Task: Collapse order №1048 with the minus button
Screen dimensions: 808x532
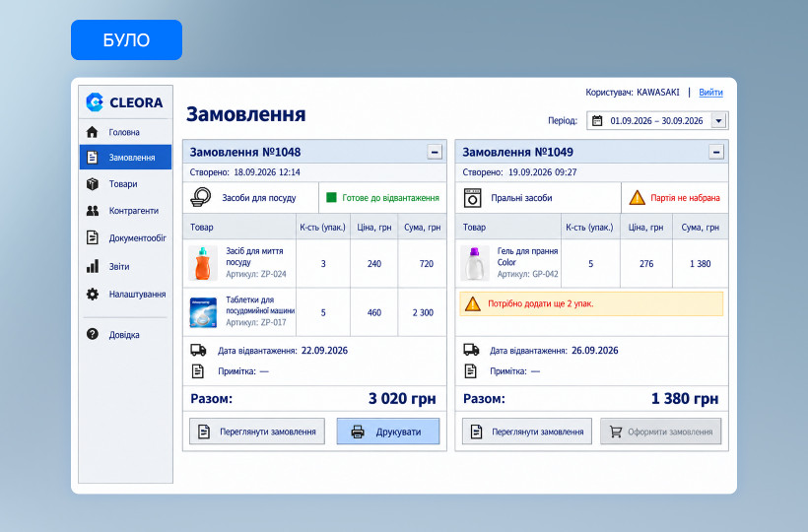Action: point(435,152)
